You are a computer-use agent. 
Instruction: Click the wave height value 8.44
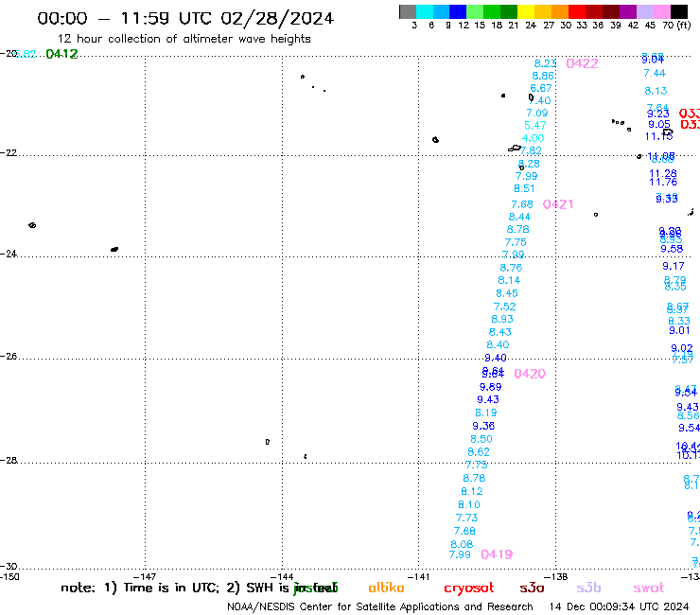519,217
